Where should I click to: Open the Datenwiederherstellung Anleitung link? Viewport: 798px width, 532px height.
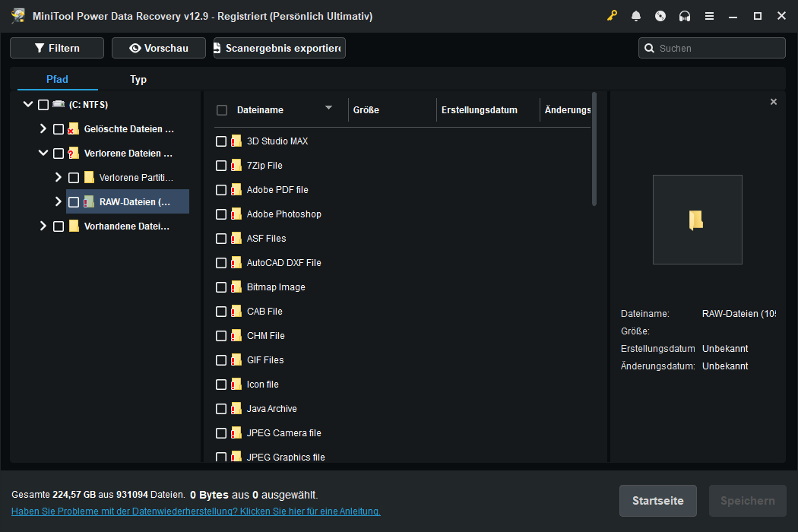[196, 511]
